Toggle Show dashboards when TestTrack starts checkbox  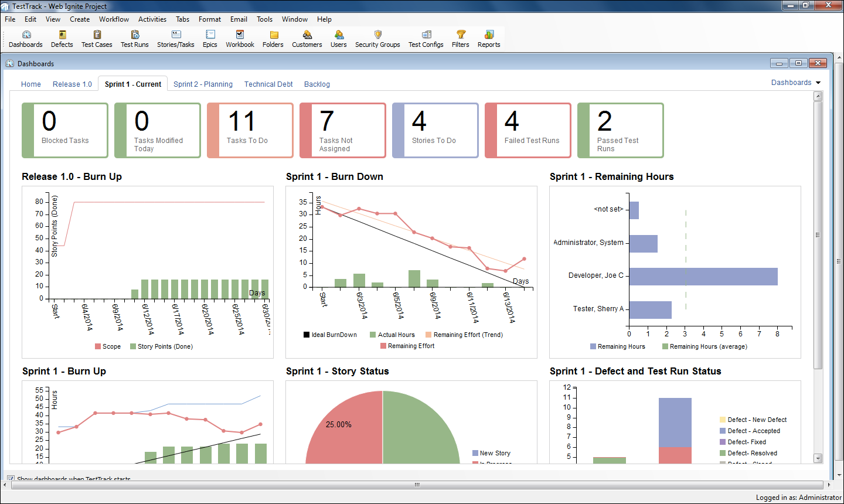(11, 478)
